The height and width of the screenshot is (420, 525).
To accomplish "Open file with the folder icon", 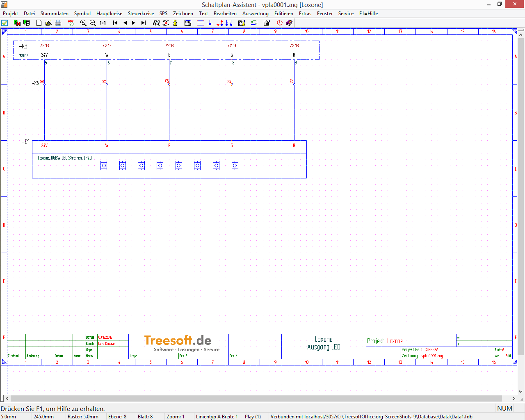I will (x=48, y=23).
